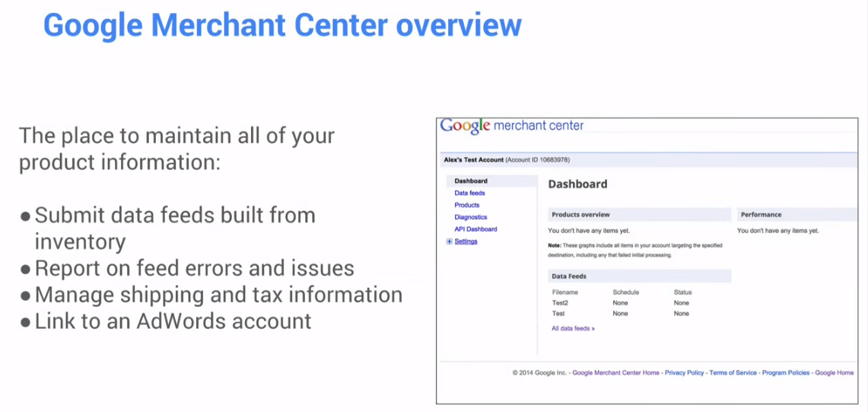Follow the All data feeds link

(x=573, y=328)
